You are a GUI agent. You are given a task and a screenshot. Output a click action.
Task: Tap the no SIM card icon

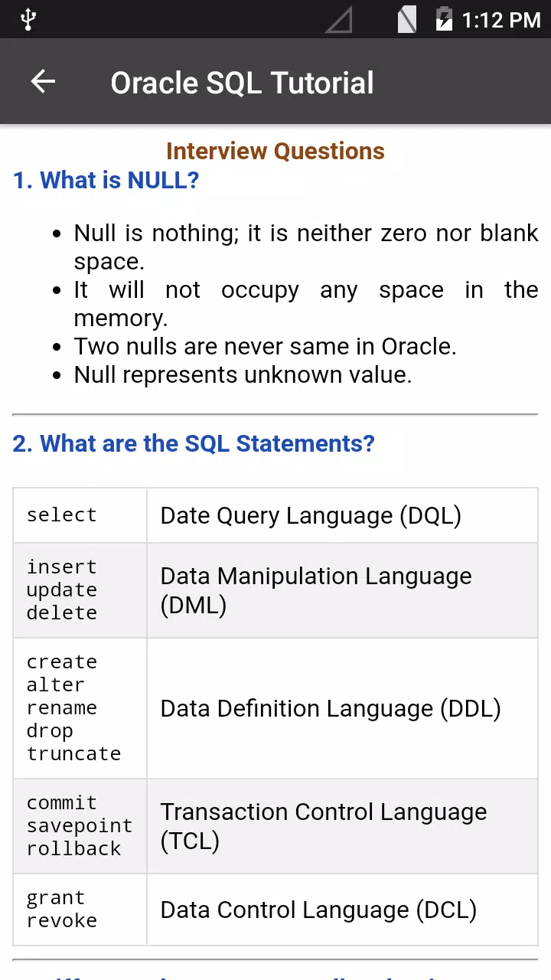pyautogui.click(x=407, y=19)
